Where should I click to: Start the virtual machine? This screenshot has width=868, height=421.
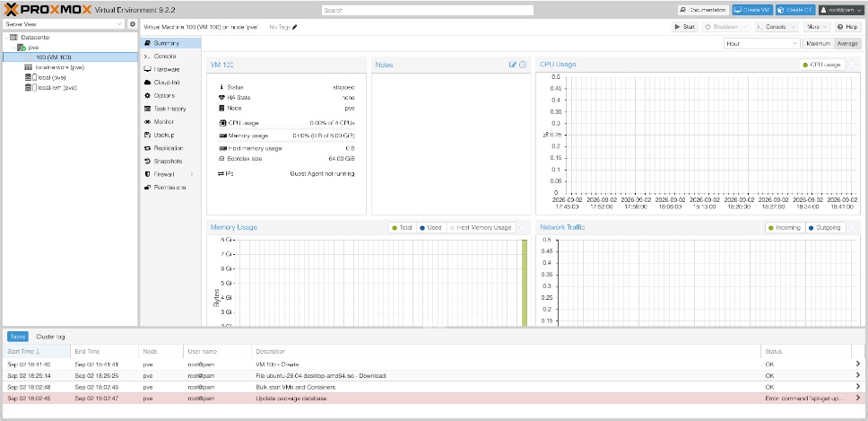[x=685, y=27]
